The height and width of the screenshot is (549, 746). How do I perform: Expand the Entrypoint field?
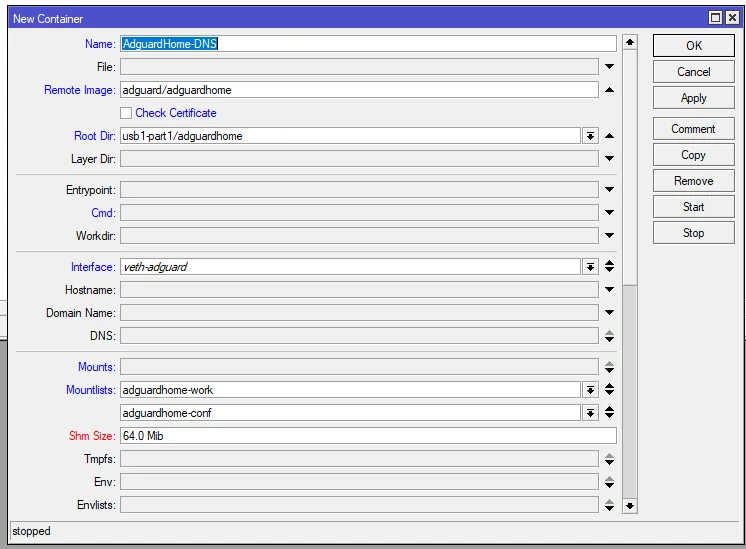pyautogui.click(x=609, y=189)
